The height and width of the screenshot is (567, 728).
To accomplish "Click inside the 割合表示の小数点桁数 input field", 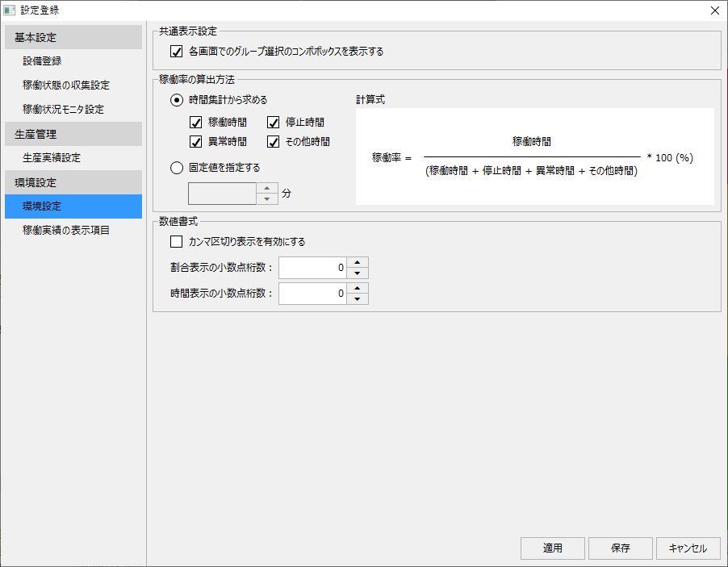I will click(315, 267).
